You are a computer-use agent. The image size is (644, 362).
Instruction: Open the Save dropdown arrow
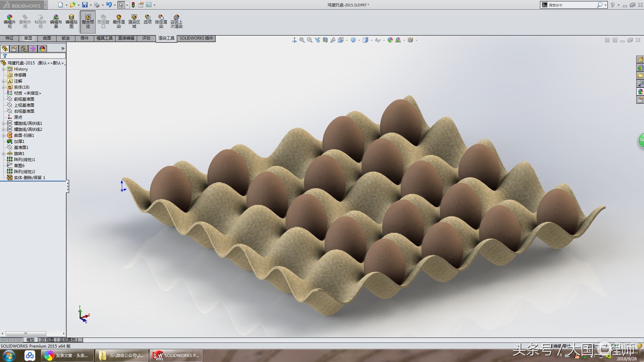91,5
